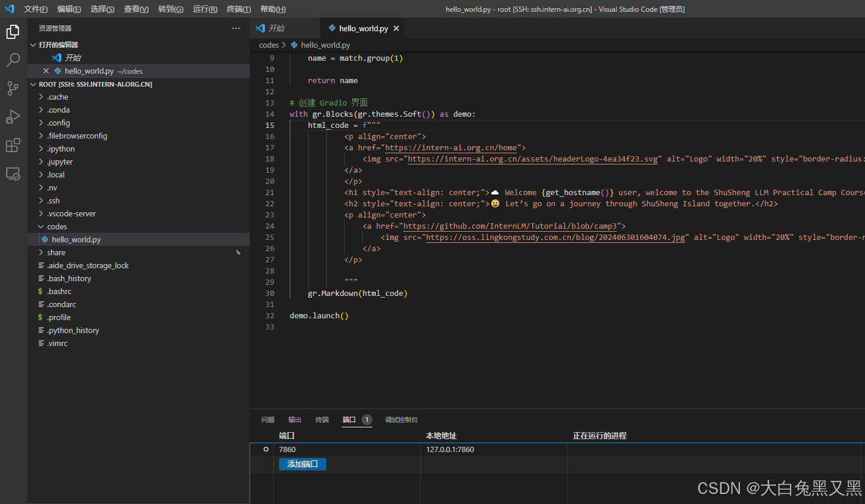
Task: Open the 编辑(E) menu
Action: coord(69,9)
